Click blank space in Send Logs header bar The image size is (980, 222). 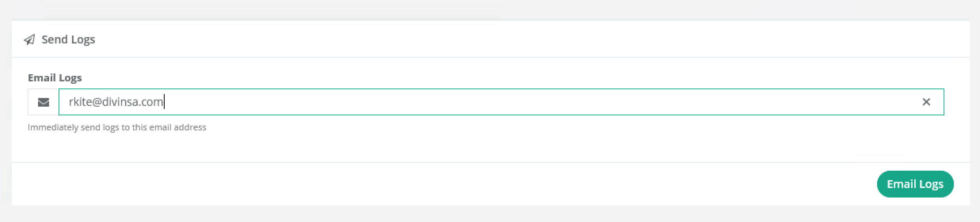point(515,40)
